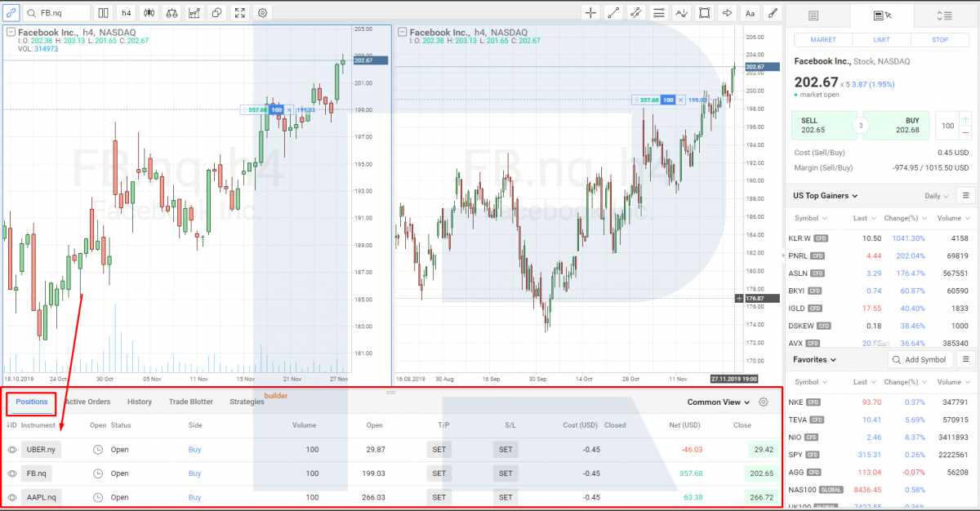
Task: Collapse the left Facebook Inc. chart legend
Action: (x=11, y=32)
